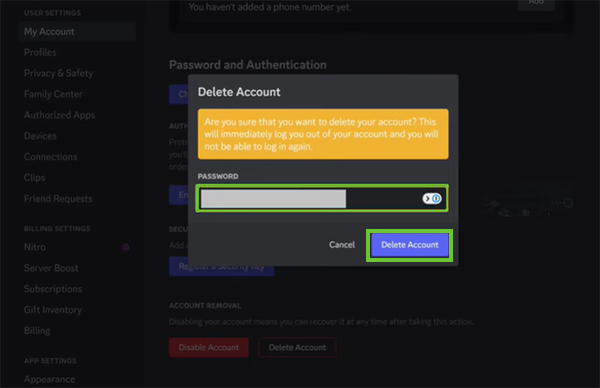
Task: Click the Password and Authentication heading
Action: 248,65
